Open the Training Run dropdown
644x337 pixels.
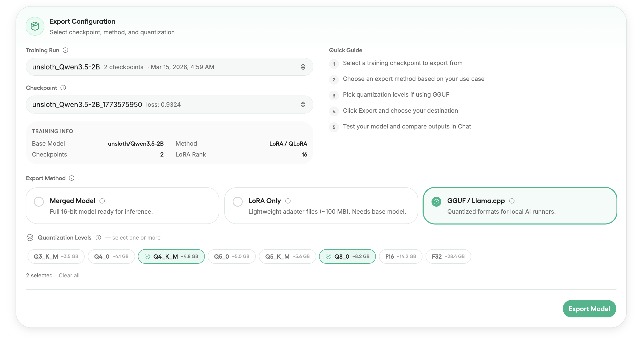coord(169,67)
